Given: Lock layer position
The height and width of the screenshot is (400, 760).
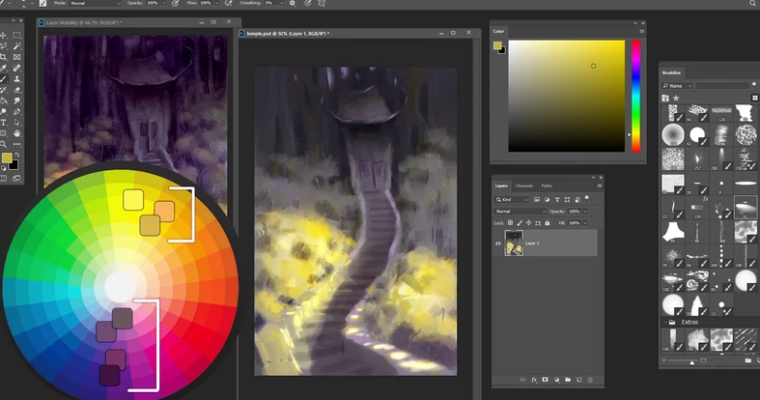Looking at the screenshot, I should coord(529,223).
